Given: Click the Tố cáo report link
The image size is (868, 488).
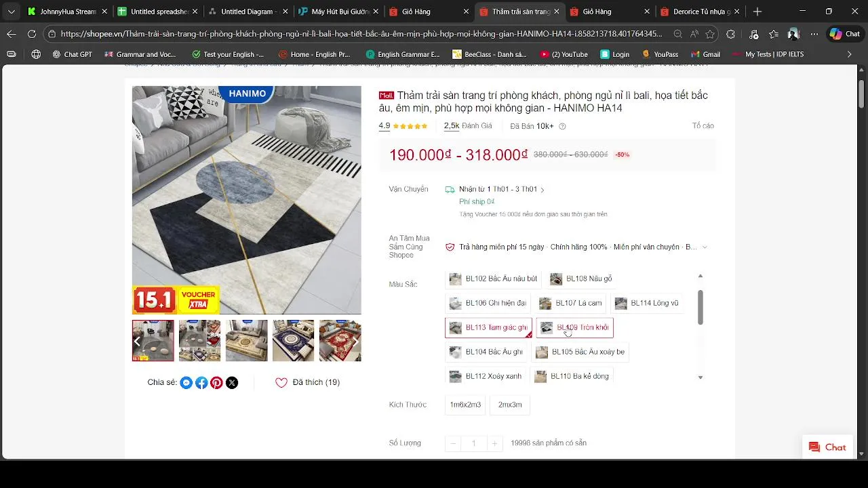Looking at the screenshot, I should coord(703,126).
